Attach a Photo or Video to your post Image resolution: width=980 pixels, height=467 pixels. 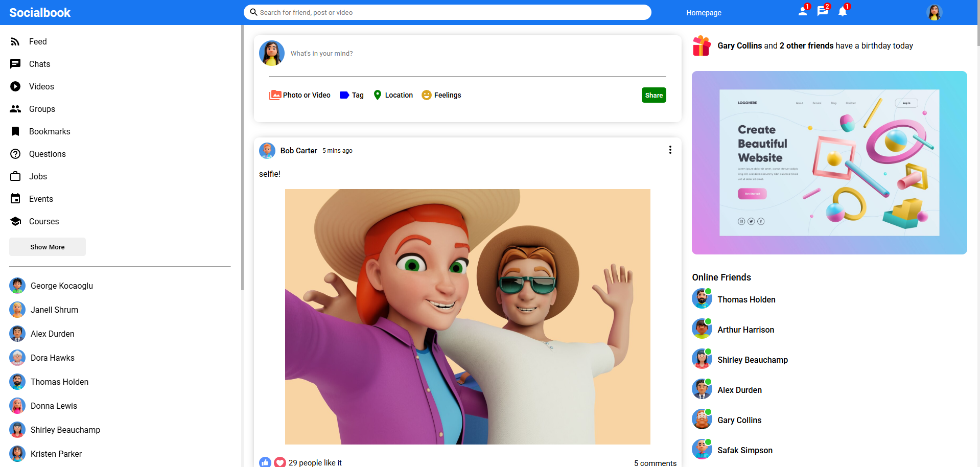[x=299, y=95]
